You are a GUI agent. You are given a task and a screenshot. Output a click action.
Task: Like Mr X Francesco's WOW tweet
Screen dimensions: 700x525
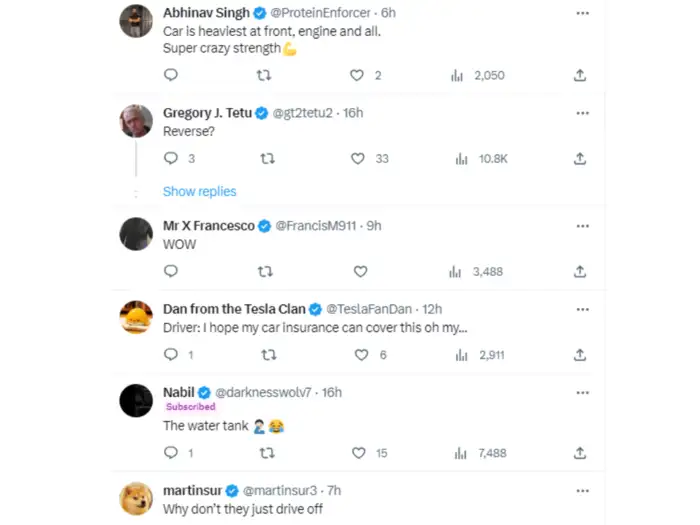pos(360,271)
